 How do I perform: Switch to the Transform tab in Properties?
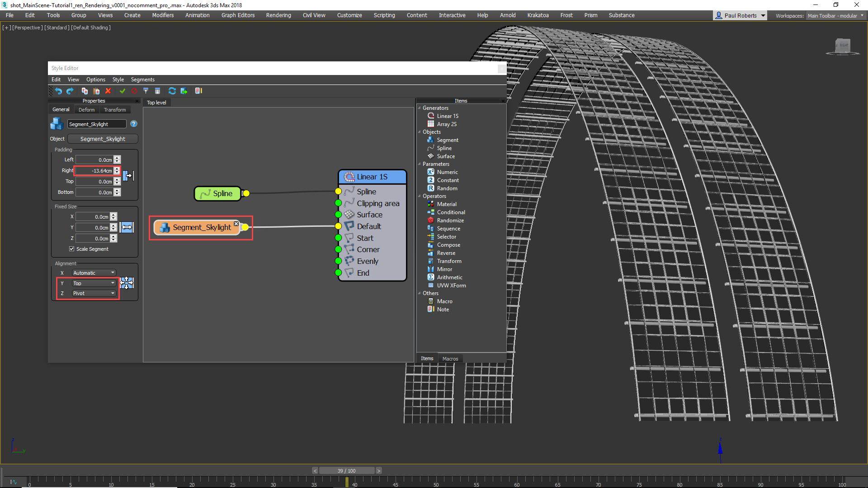(114, 109)
